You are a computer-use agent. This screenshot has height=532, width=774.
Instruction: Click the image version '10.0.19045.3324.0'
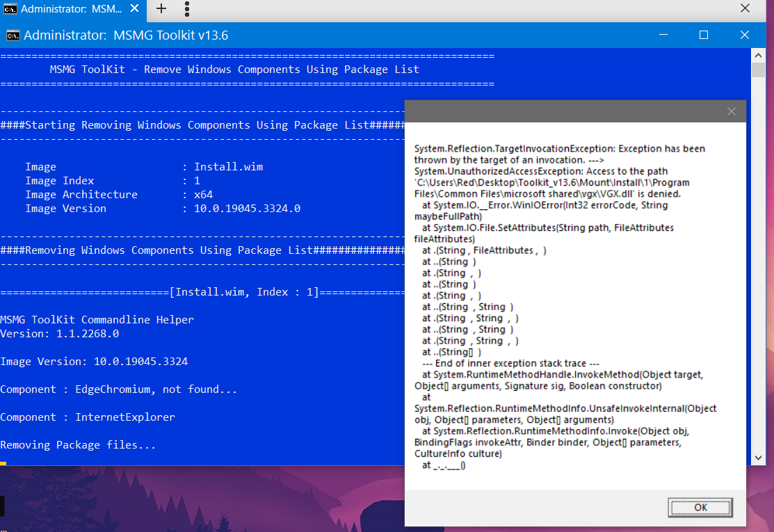point(247,208)
